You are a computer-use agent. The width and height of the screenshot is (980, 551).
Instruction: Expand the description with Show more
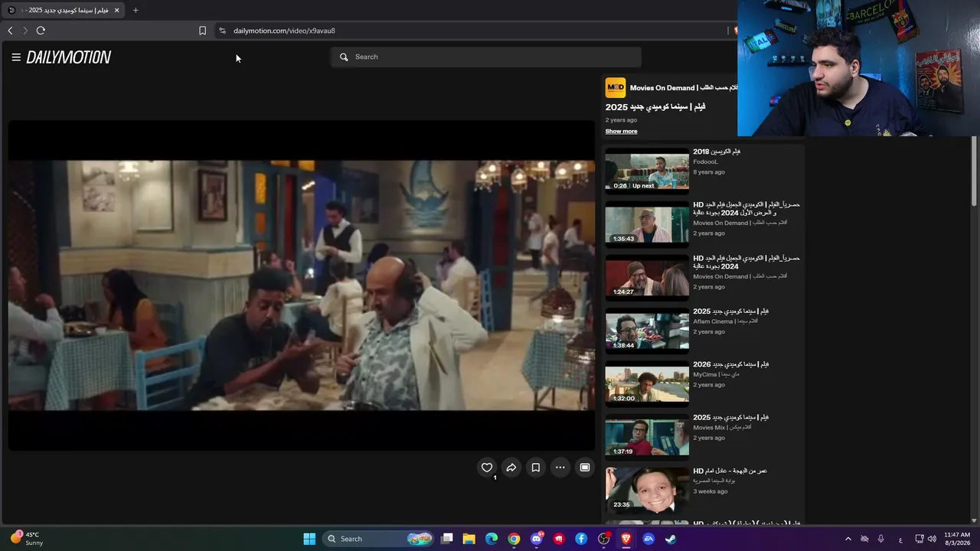coord(621,132)
